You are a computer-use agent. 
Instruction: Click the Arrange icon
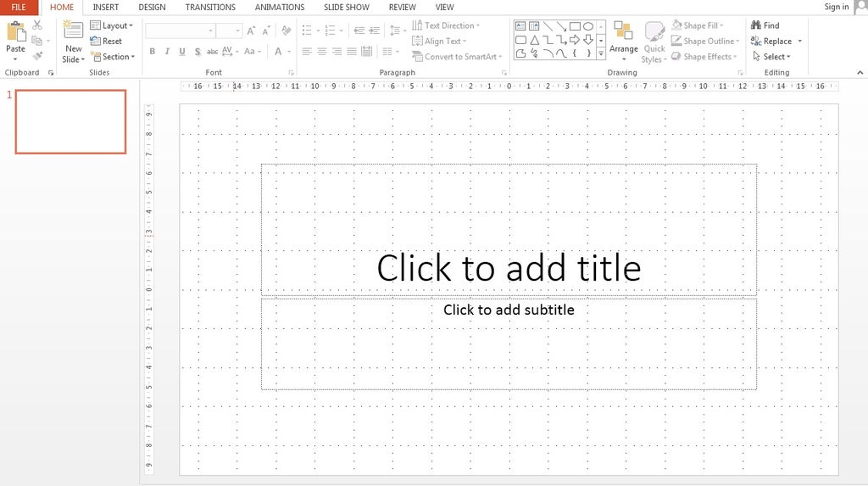coord(624,34)
